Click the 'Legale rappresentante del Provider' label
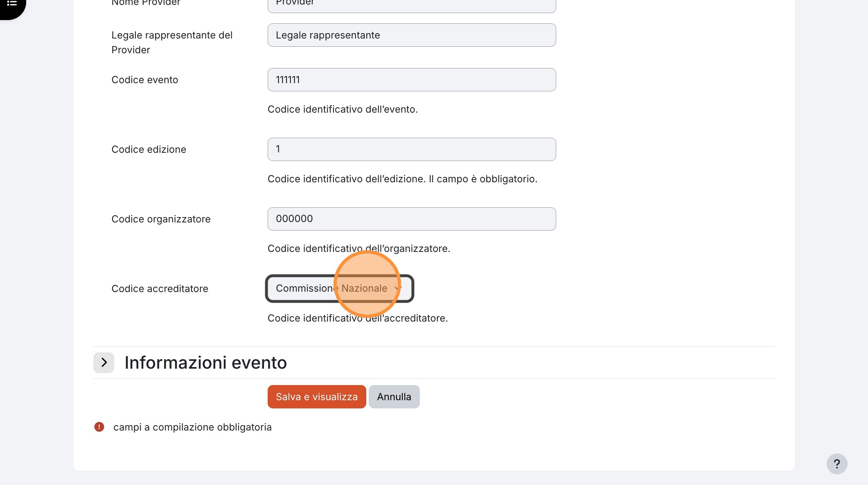868x485 pixels. [x=172, y=43]
